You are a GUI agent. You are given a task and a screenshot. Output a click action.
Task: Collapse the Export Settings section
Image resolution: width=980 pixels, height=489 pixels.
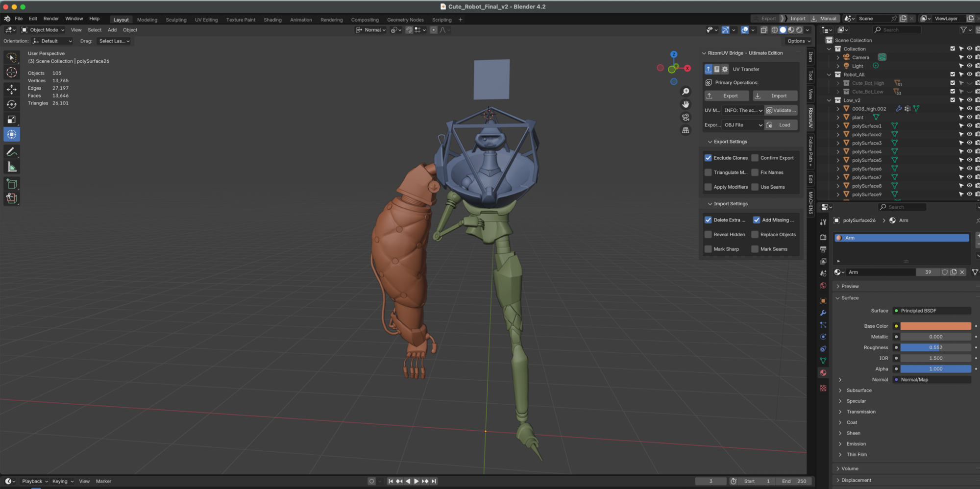[x=730, y=142]
